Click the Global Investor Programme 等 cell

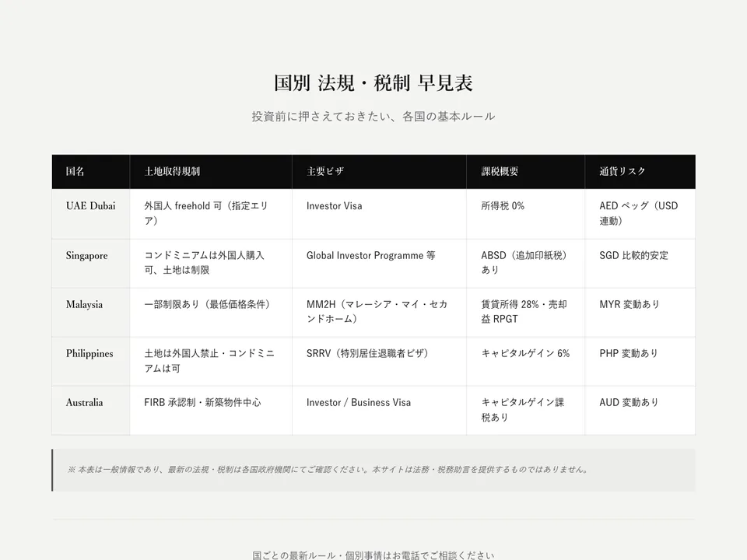(379, 264)
